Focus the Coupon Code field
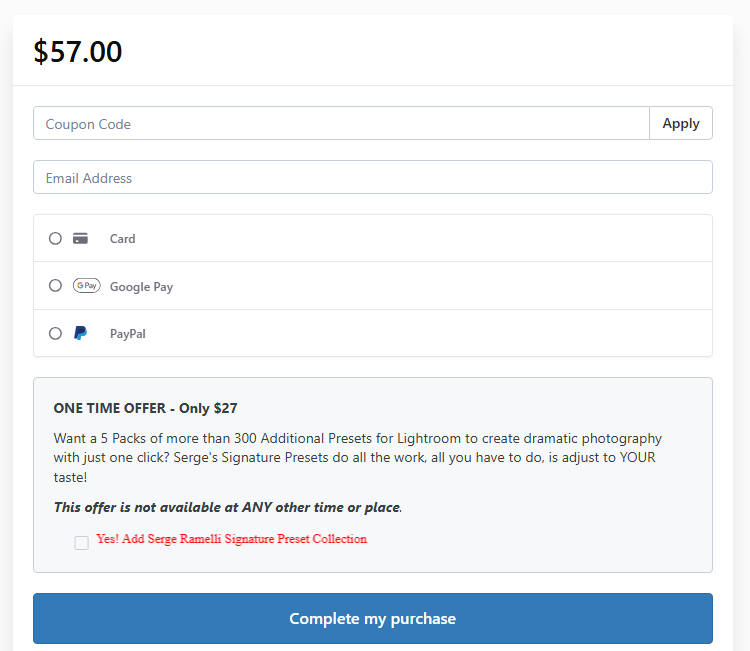Screen dimensions: 750x651 [x=340, y=124]
